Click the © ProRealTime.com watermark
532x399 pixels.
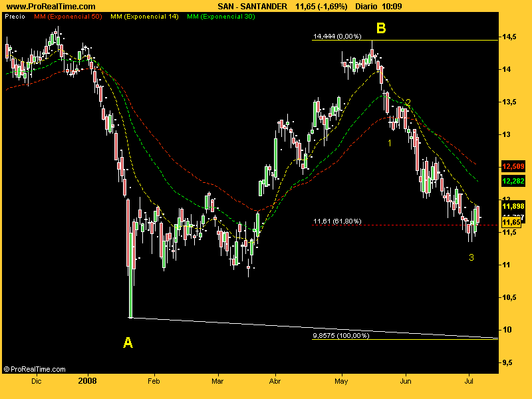pyautogui.click(x=35, y=369)
